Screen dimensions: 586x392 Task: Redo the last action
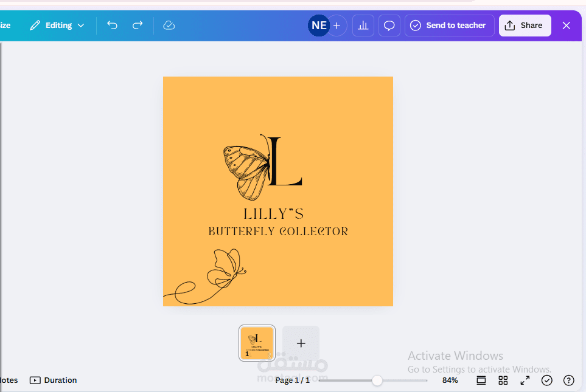[138, 26]
